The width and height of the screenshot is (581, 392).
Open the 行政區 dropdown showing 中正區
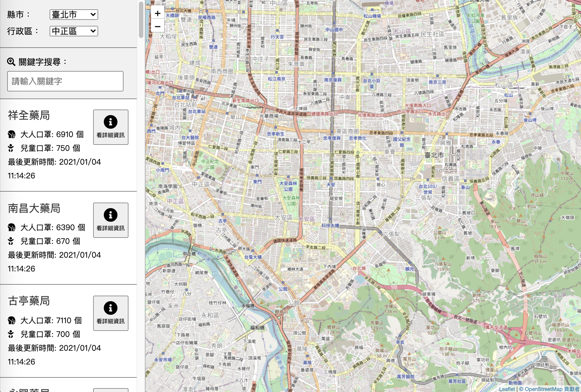coord(74,31)
